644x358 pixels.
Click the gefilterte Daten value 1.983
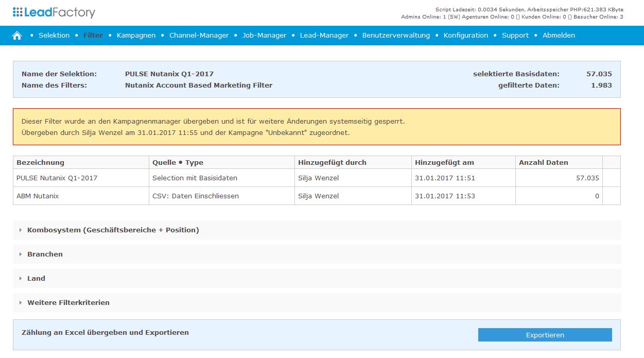pyautogui.click(x=601, y=86)
